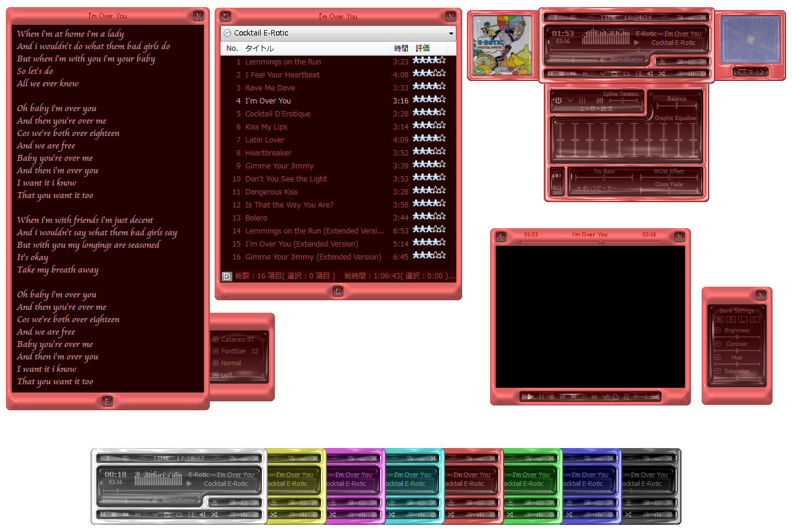Stop playback in the red main player

(561, 74)
